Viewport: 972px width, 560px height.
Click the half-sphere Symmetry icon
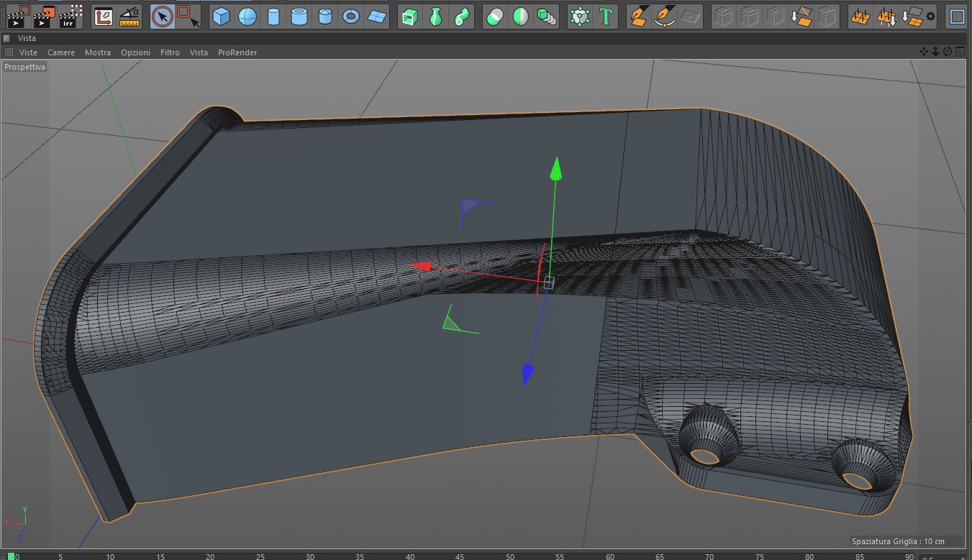[x=520, y=17]
